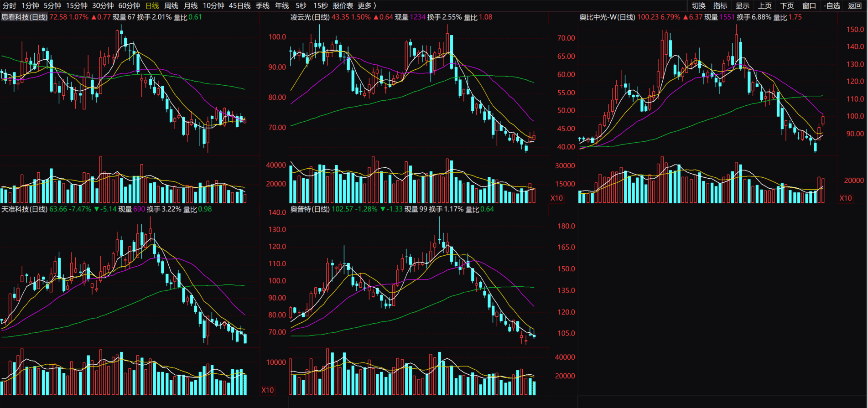Click the 切换 button
This screenshot has height=408, width=868.
tap(698, 5)
